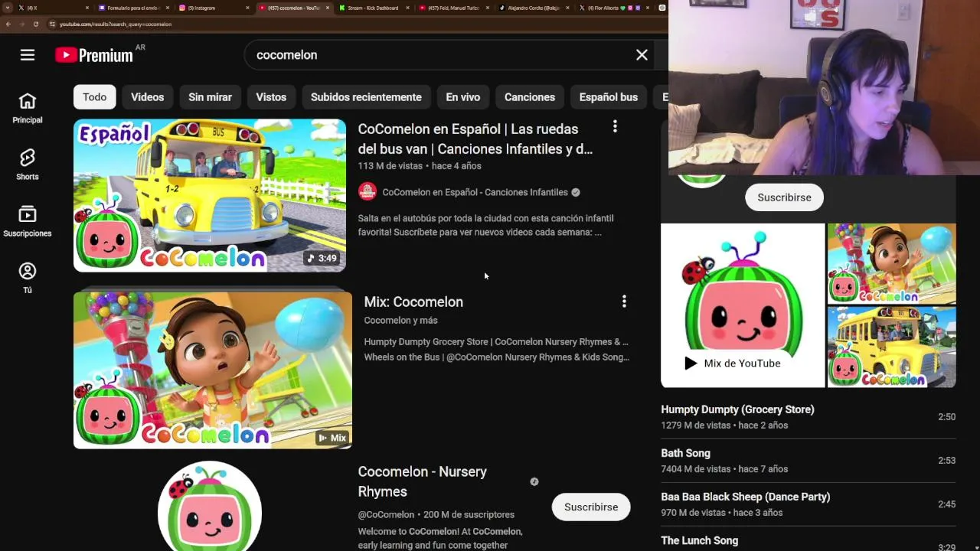Select the Vistos filter chip
The image size is (980, 551).
271,97
